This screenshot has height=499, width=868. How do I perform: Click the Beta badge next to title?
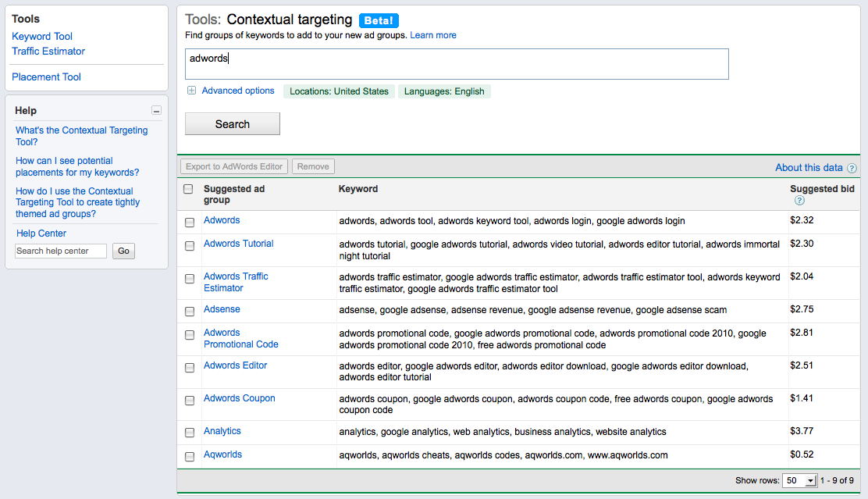pos(379,20)
